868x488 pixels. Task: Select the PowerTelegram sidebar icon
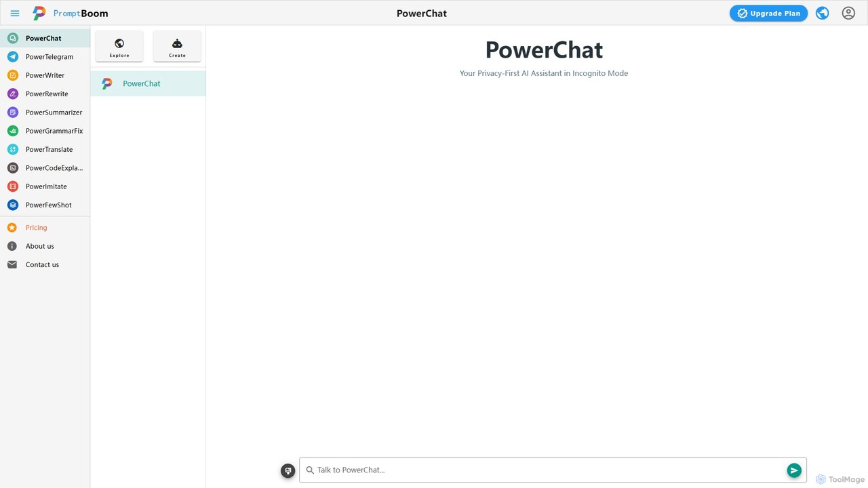12,57
